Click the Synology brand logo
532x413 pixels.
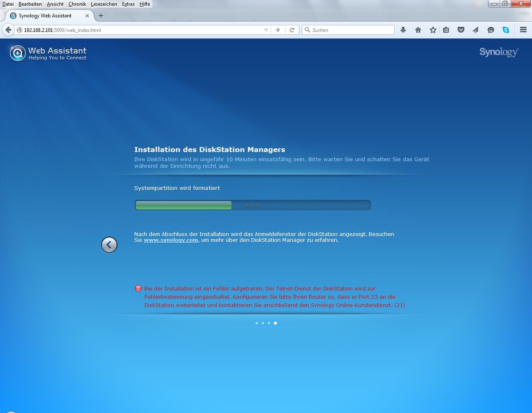coord(499,52)
